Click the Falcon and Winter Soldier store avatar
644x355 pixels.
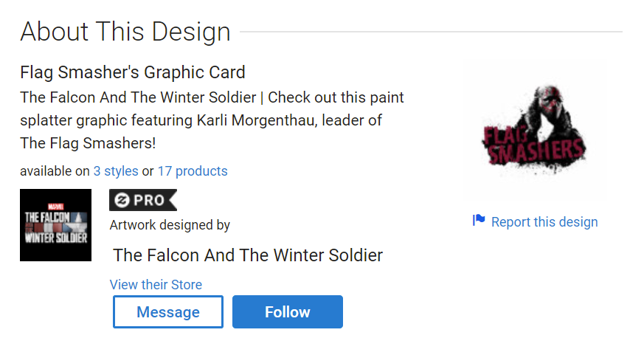click(55, 225)
